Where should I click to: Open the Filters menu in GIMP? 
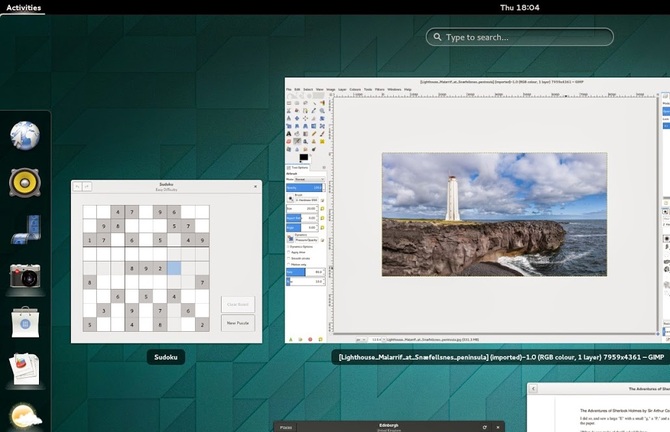(379, 89)
